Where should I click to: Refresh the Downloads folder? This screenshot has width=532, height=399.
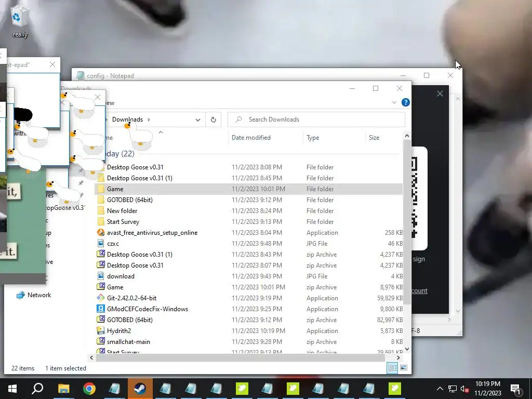tap(214, 119)
